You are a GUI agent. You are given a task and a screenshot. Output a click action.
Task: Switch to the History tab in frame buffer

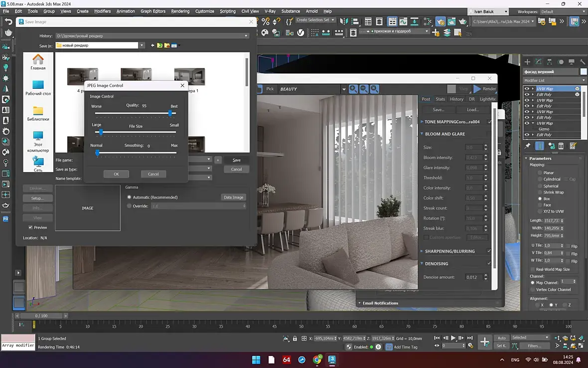pos(456,99)
